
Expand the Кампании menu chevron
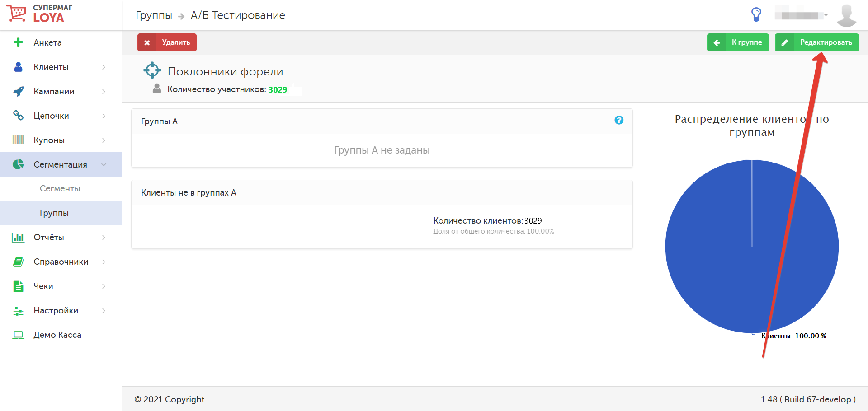(104, 91)
